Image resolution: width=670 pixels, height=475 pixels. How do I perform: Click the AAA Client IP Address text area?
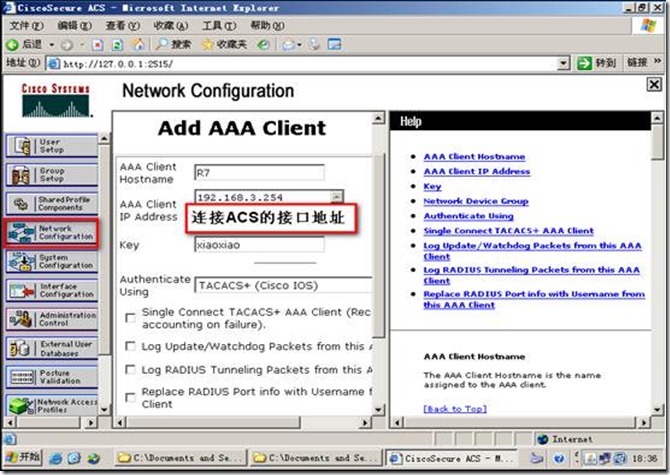pyautogui.click(x=264, y=197)
